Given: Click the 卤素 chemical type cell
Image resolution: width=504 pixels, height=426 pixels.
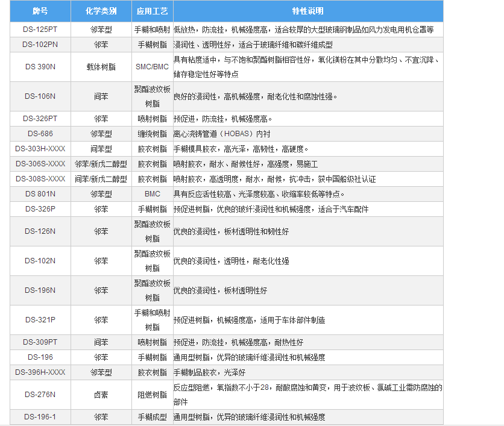Looking at the screenshot, I should pyautogui.click(x=101, y=395).
